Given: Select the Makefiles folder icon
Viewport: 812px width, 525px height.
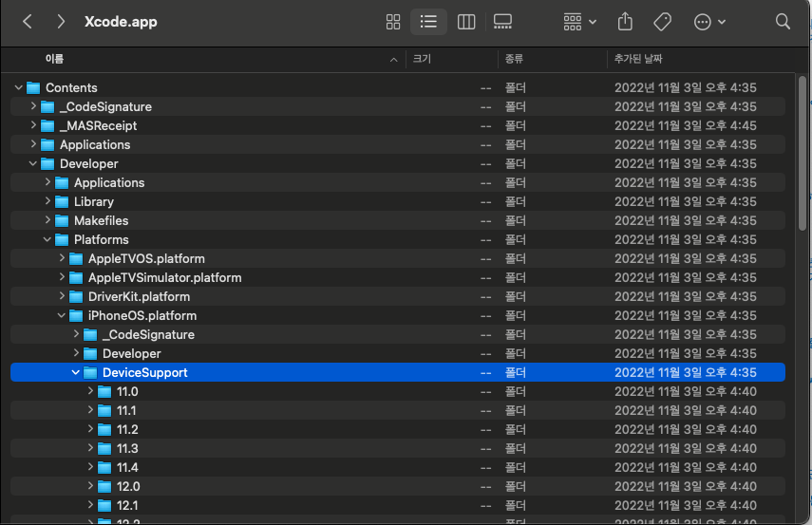Looking at the screenshot, I should click(x=62, y=221).
